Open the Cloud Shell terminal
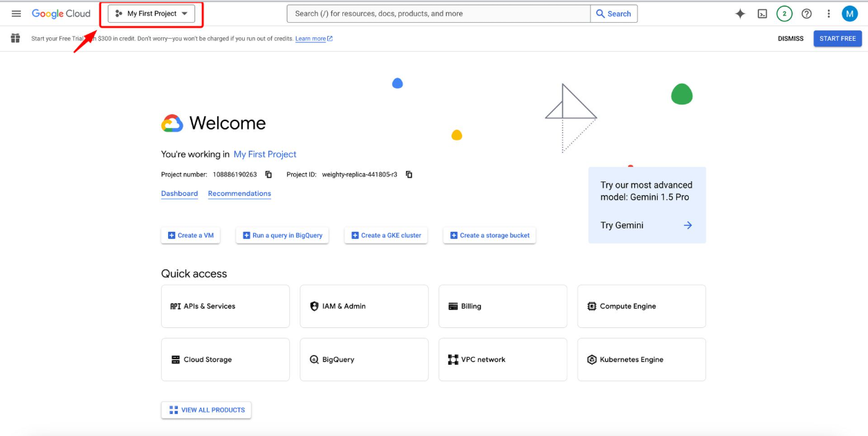 click(x=762, y=13)
